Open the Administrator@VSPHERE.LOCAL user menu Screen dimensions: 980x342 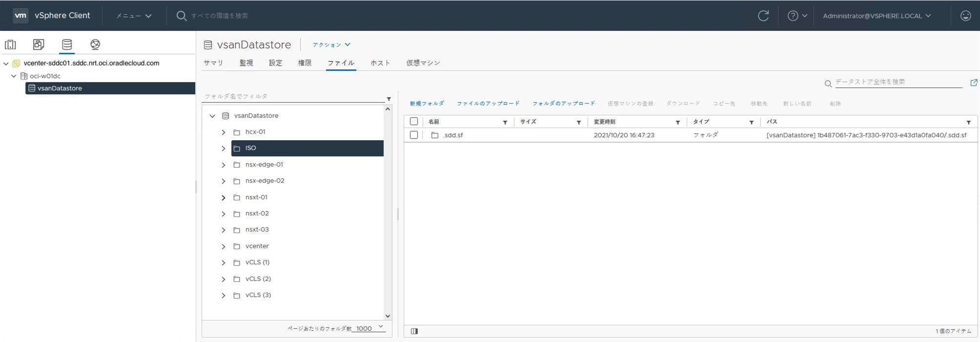pyautogui.click(x=877, y=16)
